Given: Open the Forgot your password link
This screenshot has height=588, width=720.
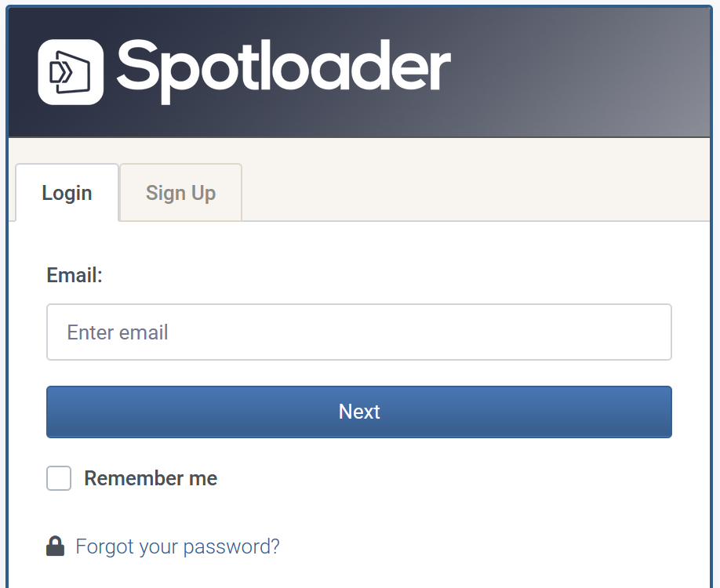Looking at the screenshot, I should coord(177,546).
